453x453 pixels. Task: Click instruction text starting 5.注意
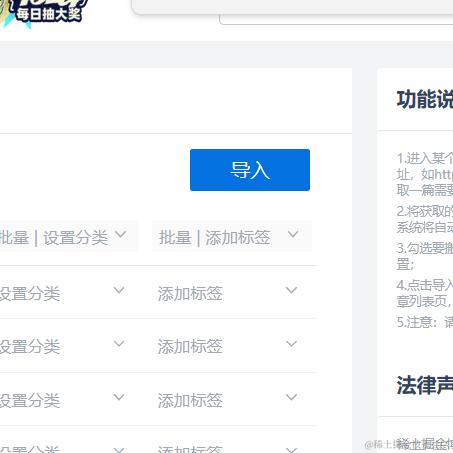[x=425, y=322]
